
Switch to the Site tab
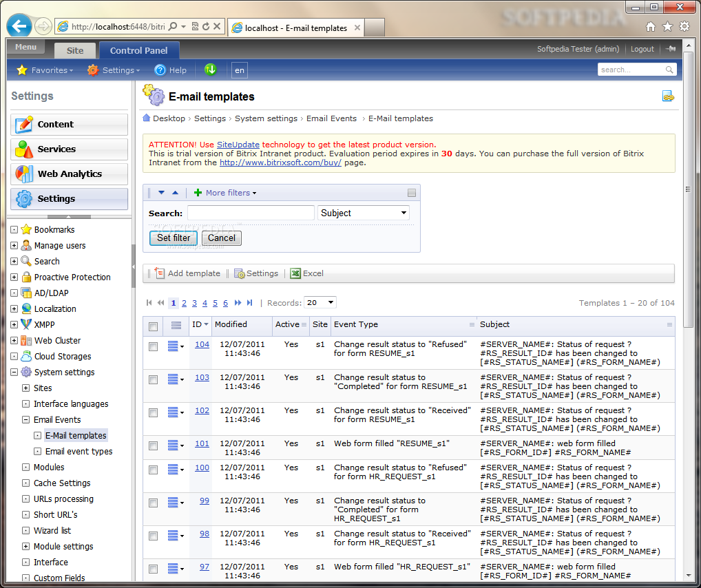point(75,50)
